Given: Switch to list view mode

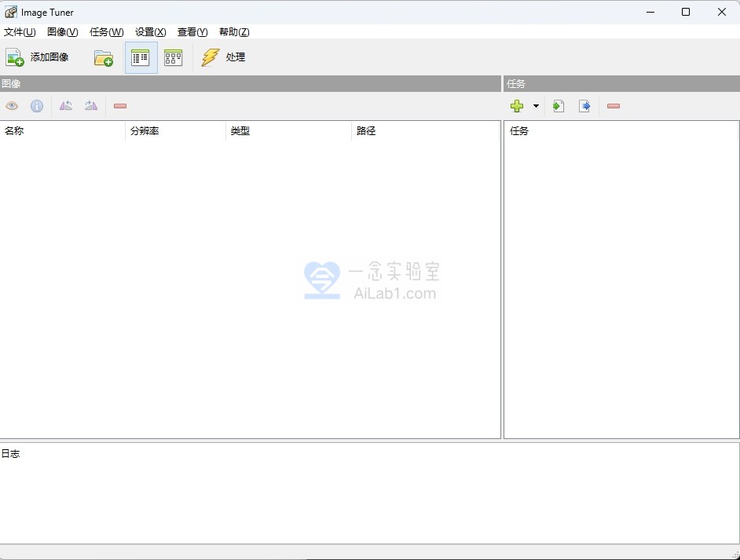Looking at the screenshot, I should [x=140, y=57].
